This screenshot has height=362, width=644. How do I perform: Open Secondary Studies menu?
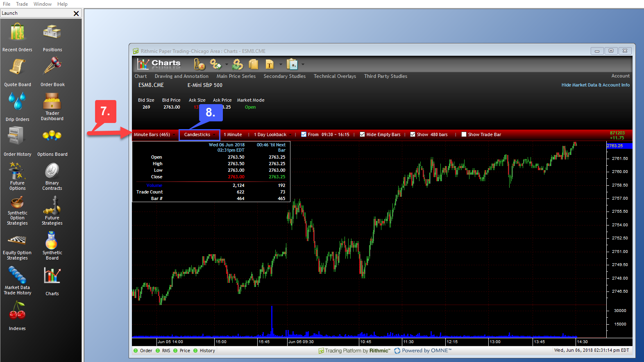[x=285, y=76]
